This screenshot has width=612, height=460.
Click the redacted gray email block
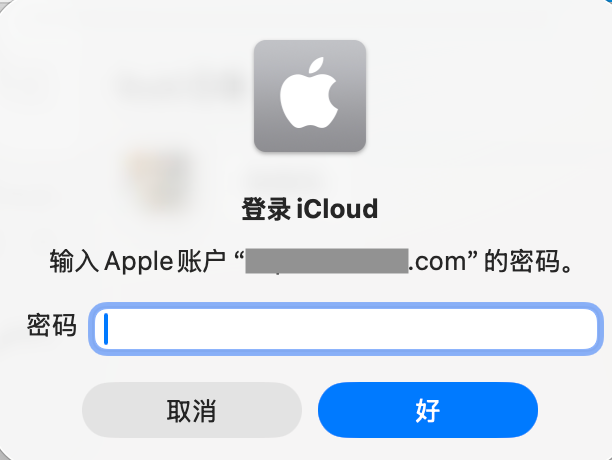point(327,261)
